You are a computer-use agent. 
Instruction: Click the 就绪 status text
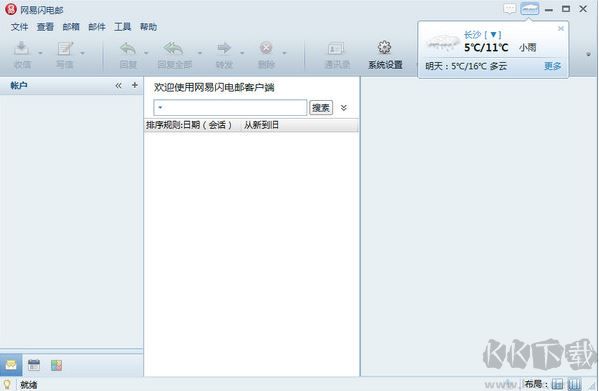(x=29, y=385)
